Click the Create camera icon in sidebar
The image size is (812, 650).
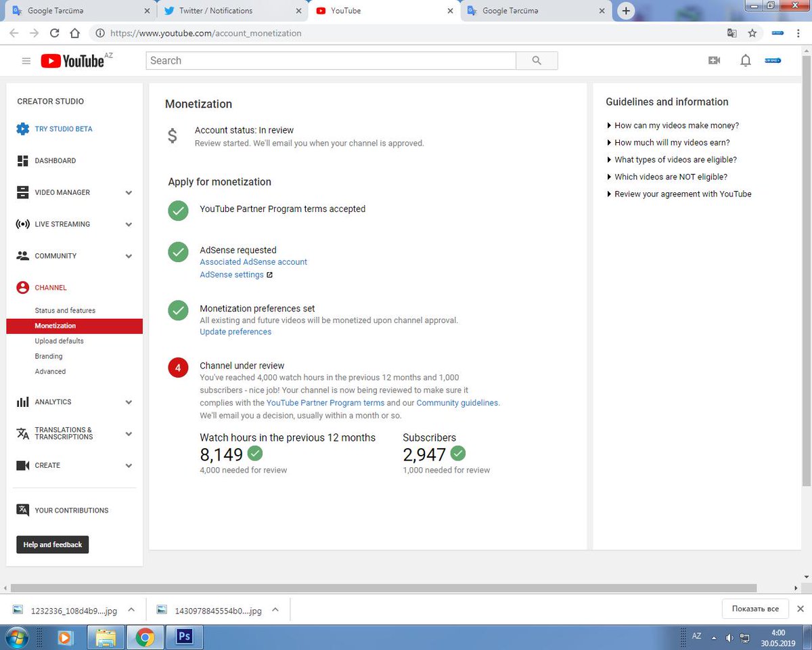point(22,465)
